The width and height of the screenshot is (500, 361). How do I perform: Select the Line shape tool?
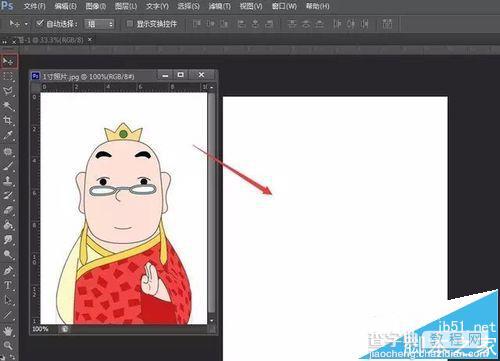[x=8, y=315]
